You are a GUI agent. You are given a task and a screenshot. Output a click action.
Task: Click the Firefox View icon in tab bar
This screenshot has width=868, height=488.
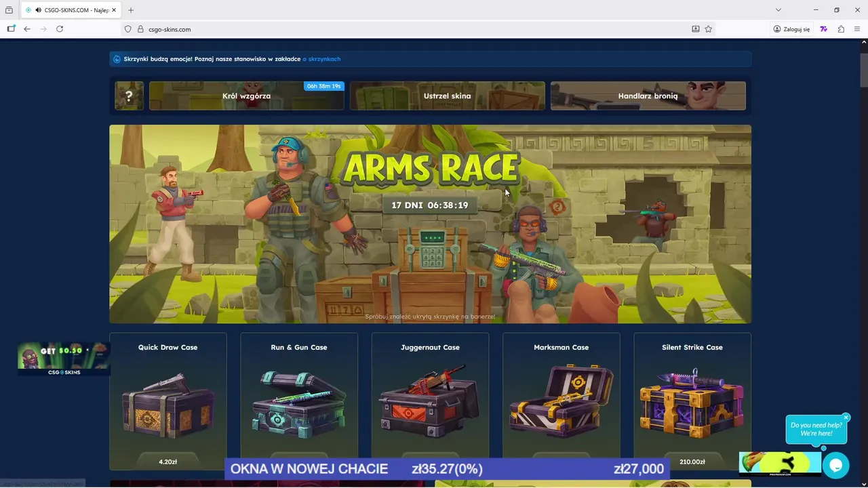tap(9, 10)
